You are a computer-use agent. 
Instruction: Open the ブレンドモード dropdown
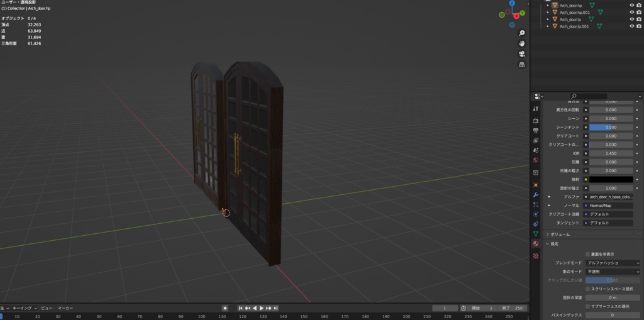tap(613, 263)
